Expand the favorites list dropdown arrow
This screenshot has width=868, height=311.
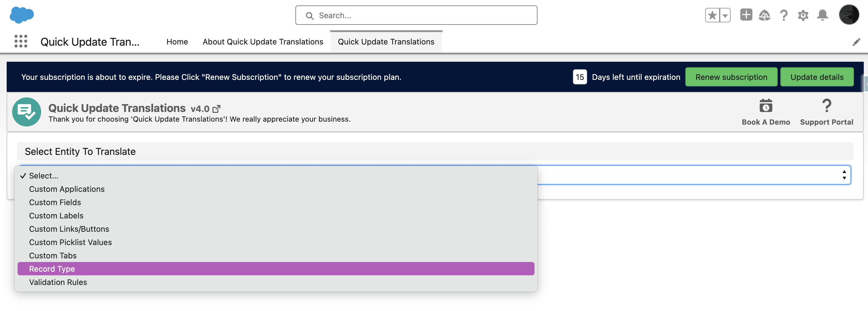pyautogui.click(x=725, y=15)
